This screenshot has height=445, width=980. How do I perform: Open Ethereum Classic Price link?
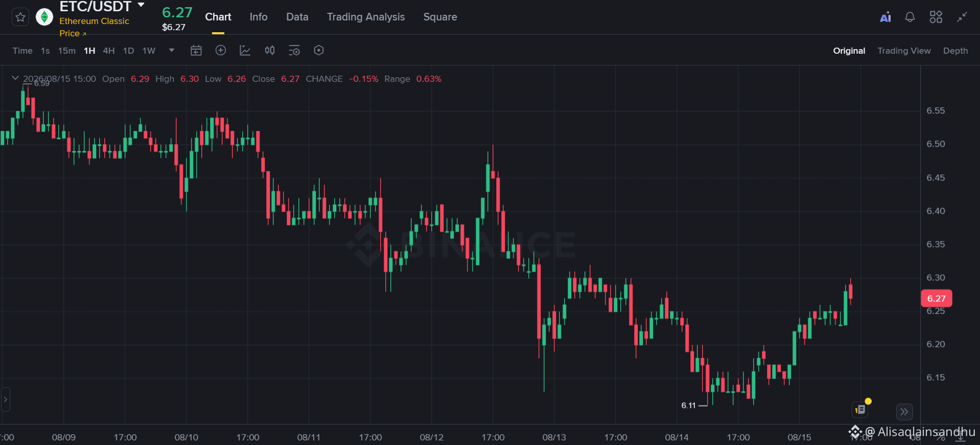coord(94,27)
